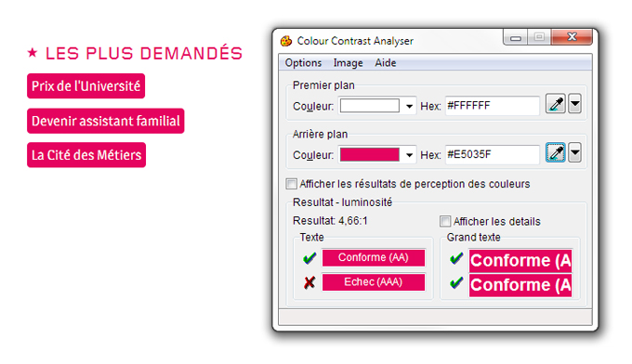
Task: Open the Aide menu
Action: pos(386,63)
